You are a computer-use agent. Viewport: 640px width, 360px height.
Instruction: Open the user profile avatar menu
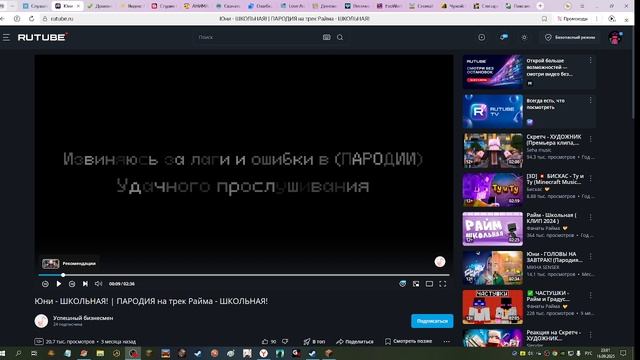pos(615,38)
